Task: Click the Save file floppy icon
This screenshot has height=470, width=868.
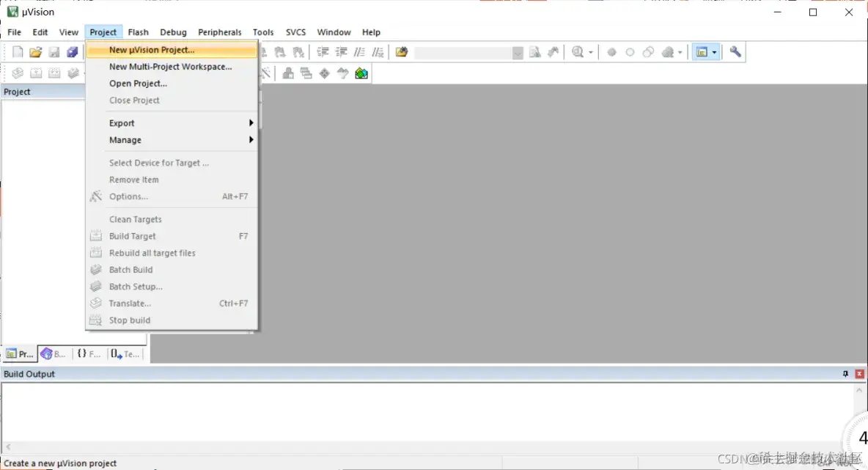Action: tap(54, 52)
